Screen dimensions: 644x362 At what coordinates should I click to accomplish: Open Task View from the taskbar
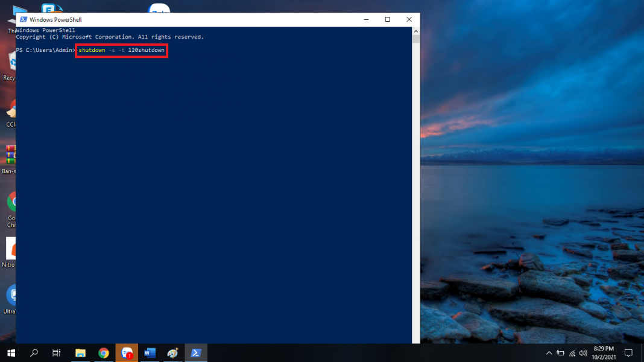tap(57, 353)
